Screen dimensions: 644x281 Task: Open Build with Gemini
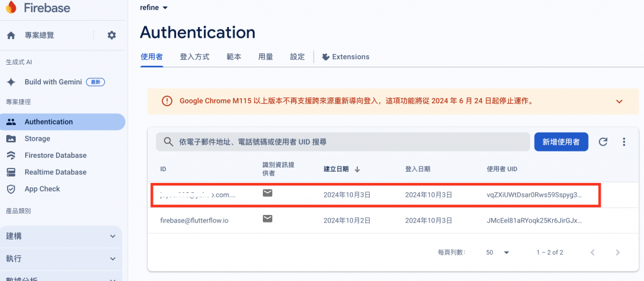pyautogui.click(x=53, y=82)
